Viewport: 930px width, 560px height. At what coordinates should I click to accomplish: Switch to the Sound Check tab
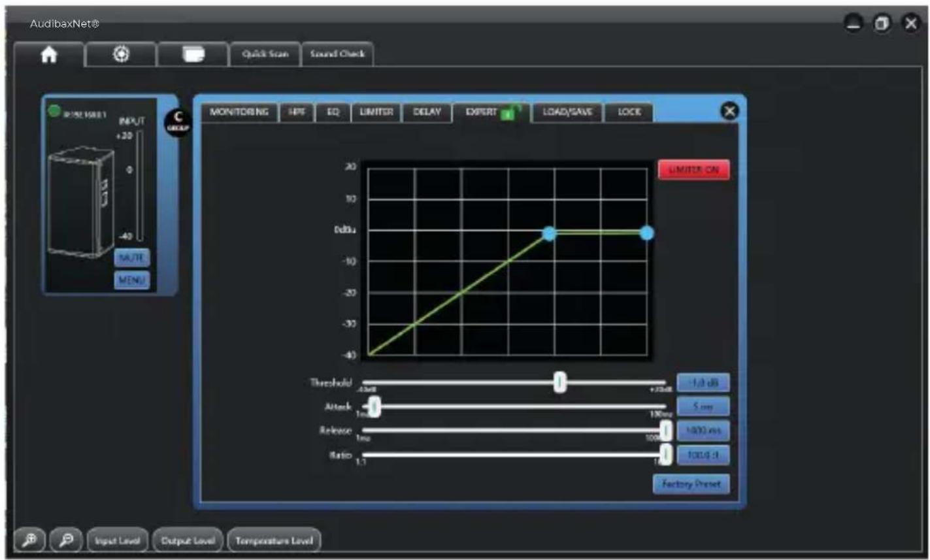tap(337, 54)
